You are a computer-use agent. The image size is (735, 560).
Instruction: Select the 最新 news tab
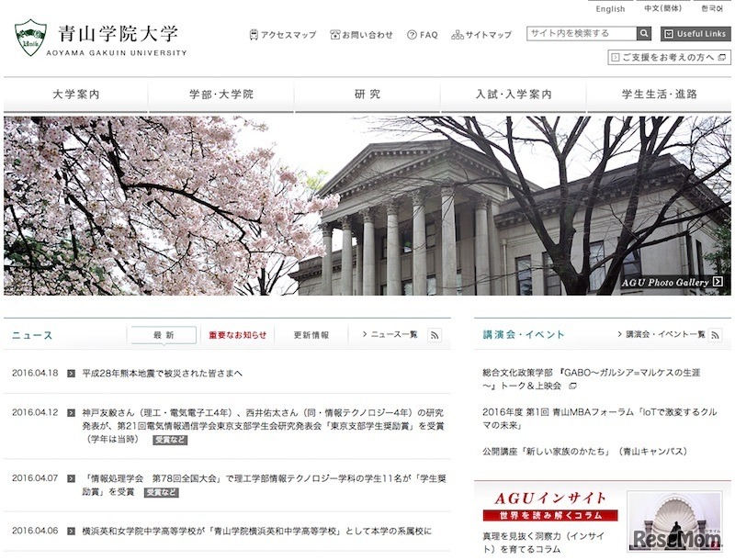(164, 335)
